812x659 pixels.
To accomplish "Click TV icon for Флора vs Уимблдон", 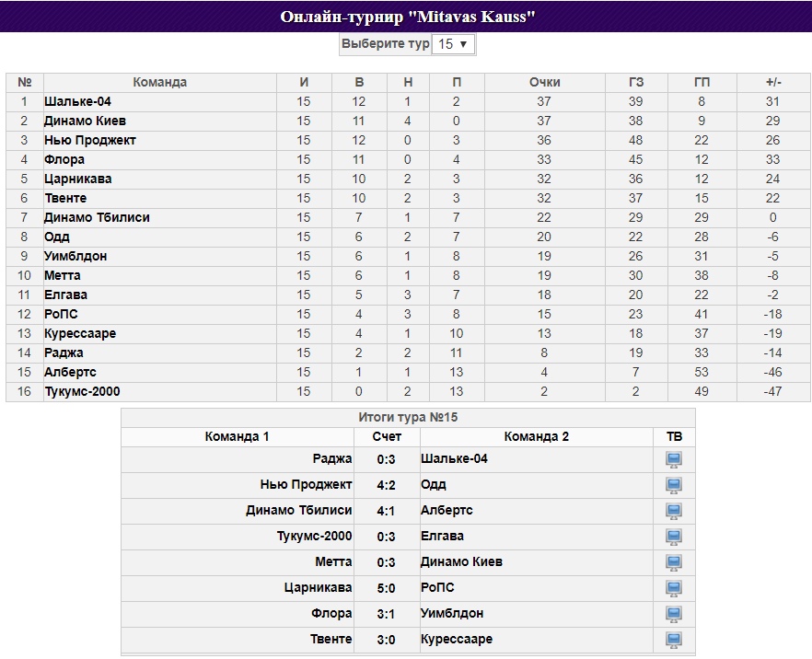I will pos(674,614).
